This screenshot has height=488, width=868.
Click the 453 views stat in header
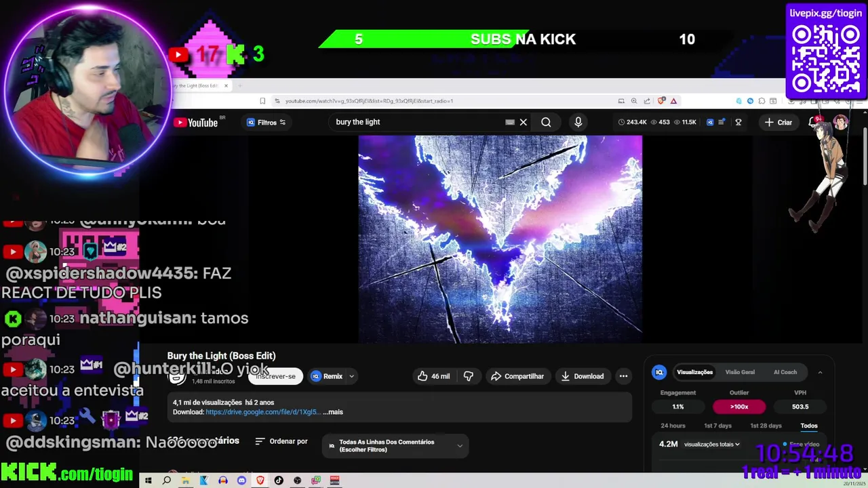pos(660,122)
